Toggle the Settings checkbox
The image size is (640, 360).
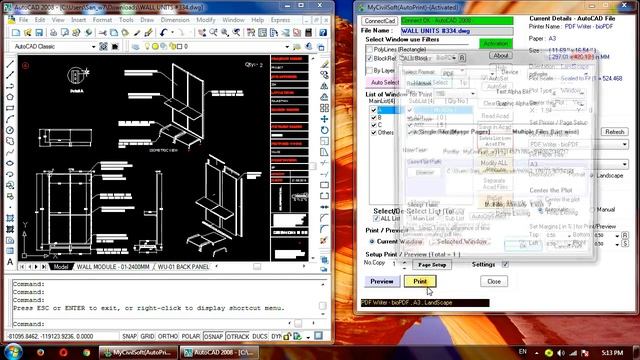(x=505, y=264)
